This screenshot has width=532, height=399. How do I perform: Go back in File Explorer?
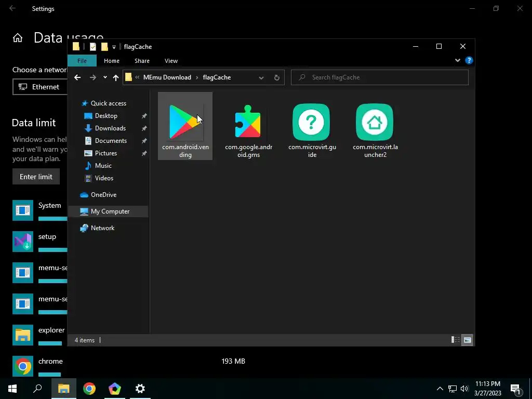[x=77, y=77]
